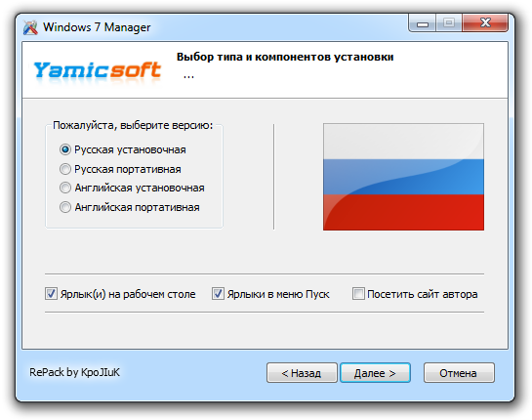Go back with the Назад button
This screenshot has height=420, width=532.
click(302, 373)
